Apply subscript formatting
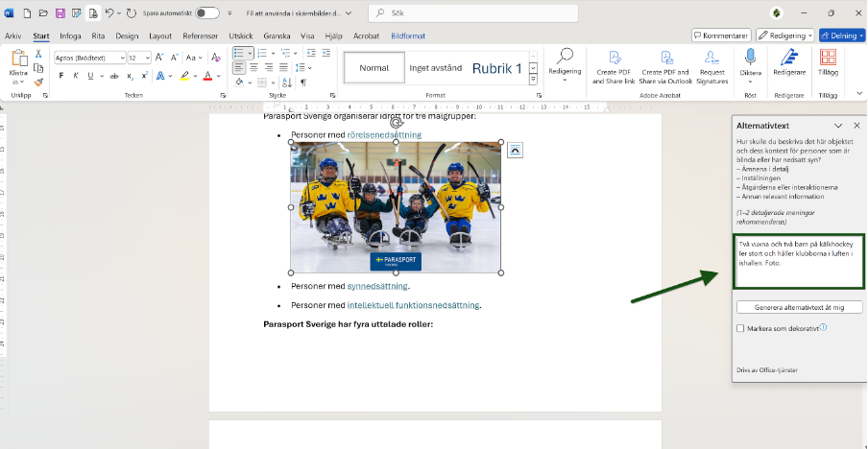 pyautogui.click(x=130, y=76)
